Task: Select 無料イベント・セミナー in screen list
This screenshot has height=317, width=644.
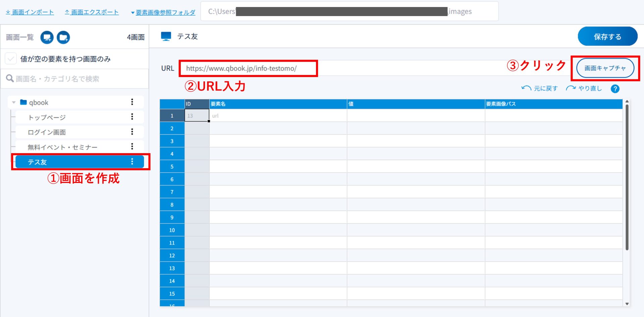Action: tap(62, 147)
